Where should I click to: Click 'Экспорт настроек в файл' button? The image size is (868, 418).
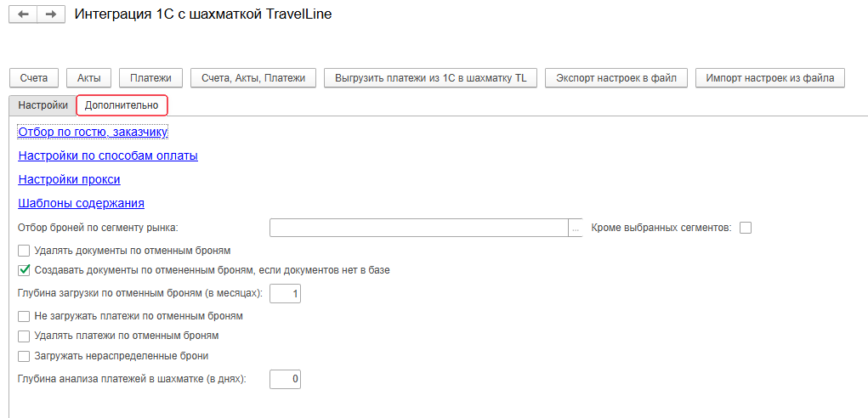coord(616,78)
